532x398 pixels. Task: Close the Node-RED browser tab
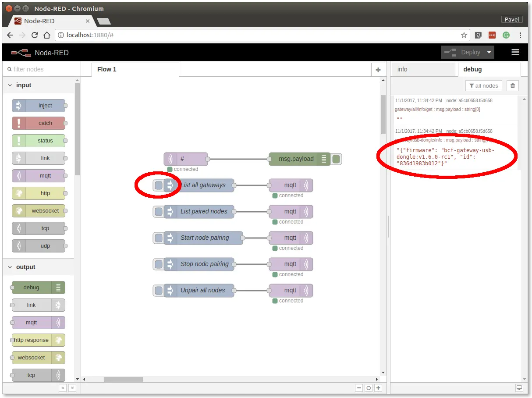click(88, 21)
